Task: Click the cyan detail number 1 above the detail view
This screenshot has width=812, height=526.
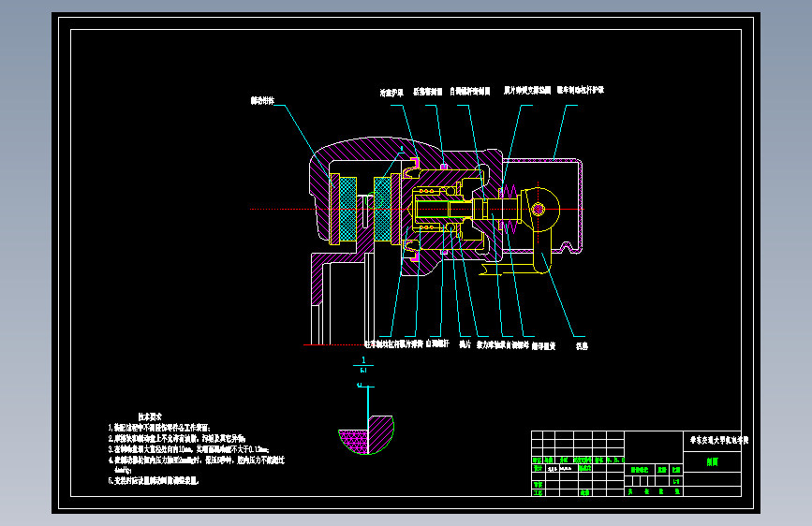Action: [x=363, y=359]
